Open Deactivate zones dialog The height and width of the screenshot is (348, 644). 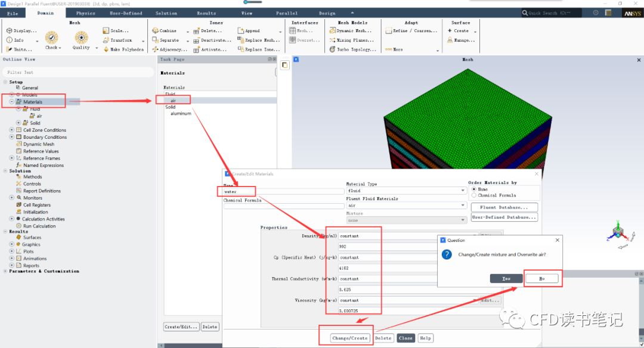[x=212, y=40]
